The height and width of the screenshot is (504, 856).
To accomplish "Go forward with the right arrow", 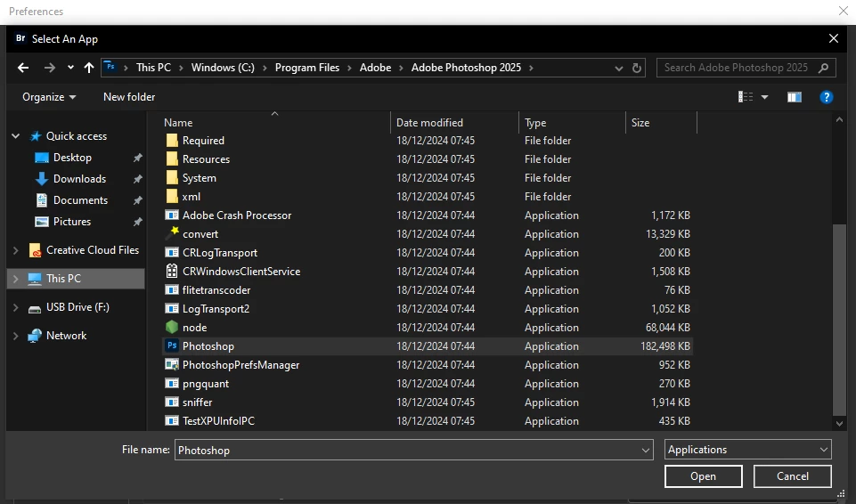I will (50, 68).
